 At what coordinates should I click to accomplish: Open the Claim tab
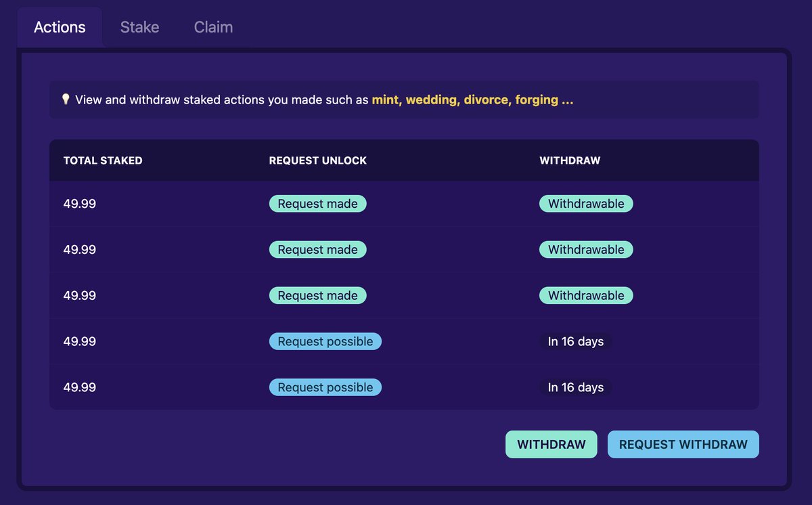coord(213,27)
